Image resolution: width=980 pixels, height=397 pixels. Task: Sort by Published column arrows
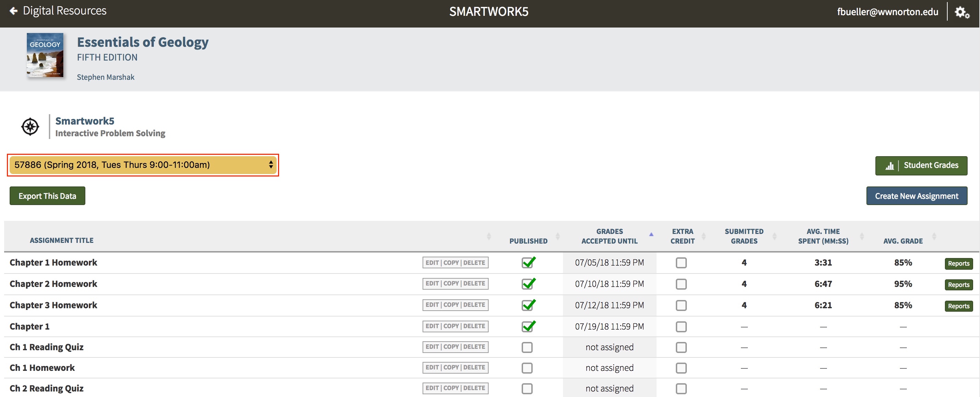click(x=557, y=237)
